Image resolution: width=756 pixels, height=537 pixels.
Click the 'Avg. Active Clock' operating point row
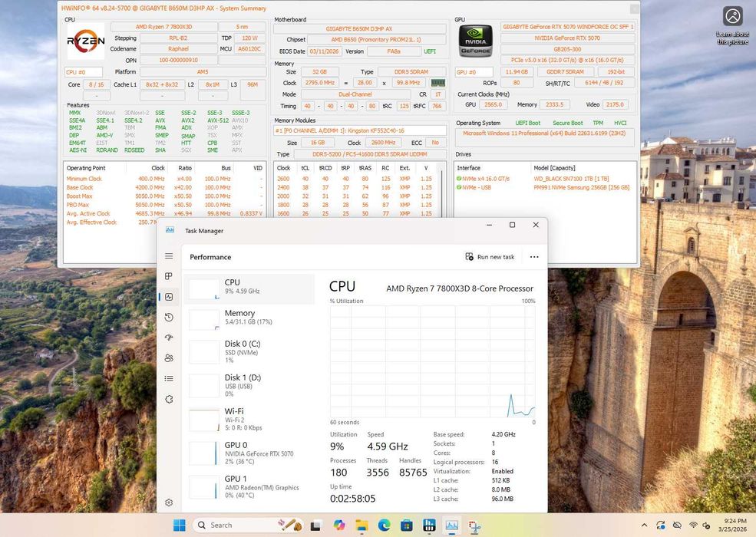(x=164, y=213)
